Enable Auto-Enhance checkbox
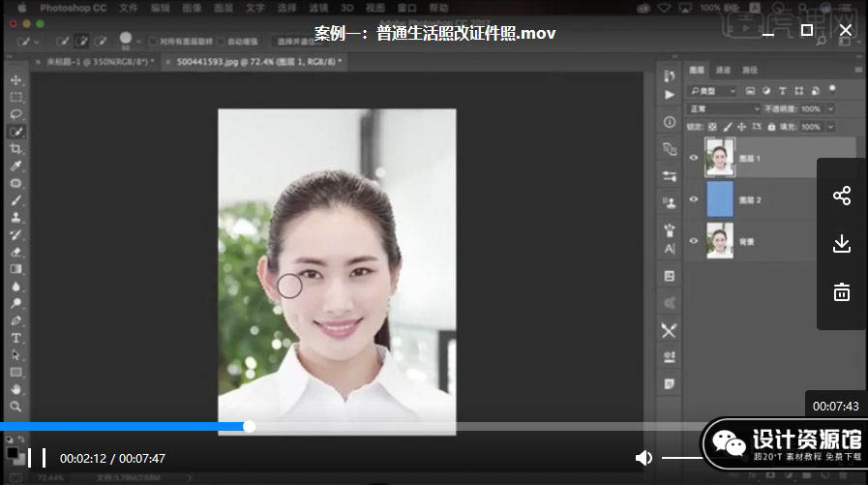The image size is (868, 485). [x=221, y=42]
